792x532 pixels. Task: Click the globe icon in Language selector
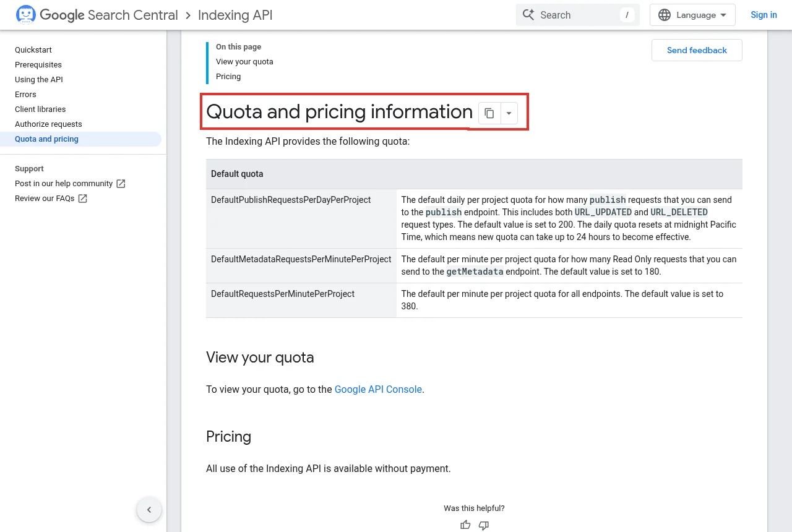(665, 15)
